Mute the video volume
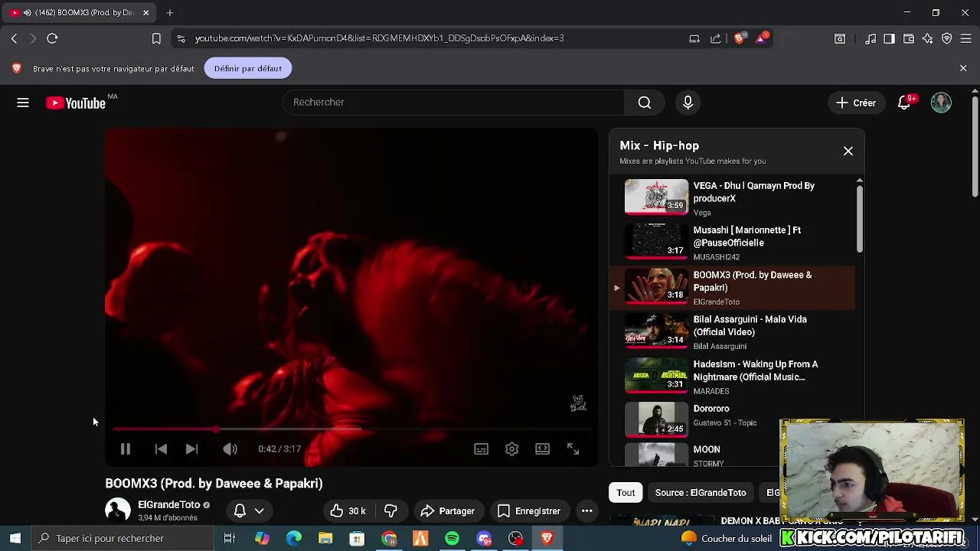This screenshot has width=980, height=551. 230,449
